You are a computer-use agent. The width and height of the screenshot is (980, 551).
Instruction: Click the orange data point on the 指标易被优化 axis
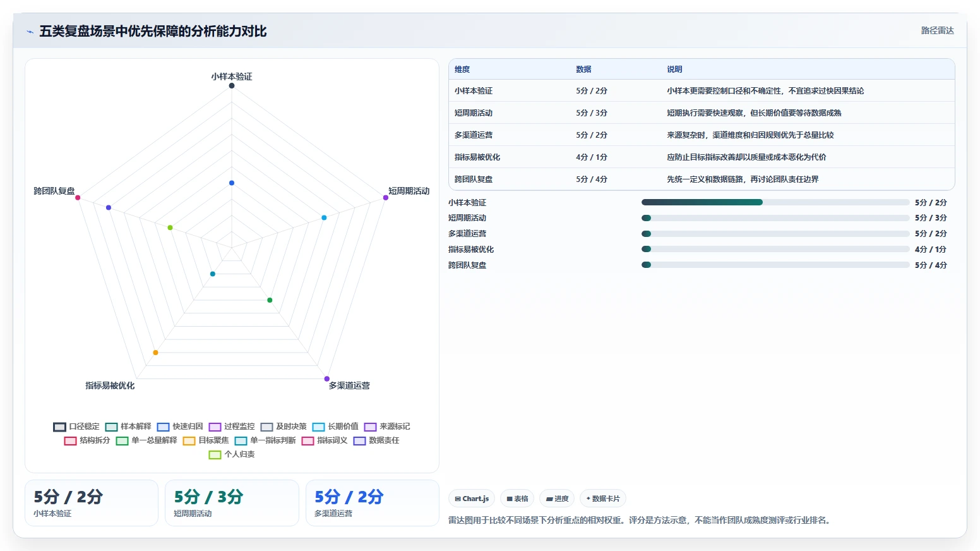(155, 353)
